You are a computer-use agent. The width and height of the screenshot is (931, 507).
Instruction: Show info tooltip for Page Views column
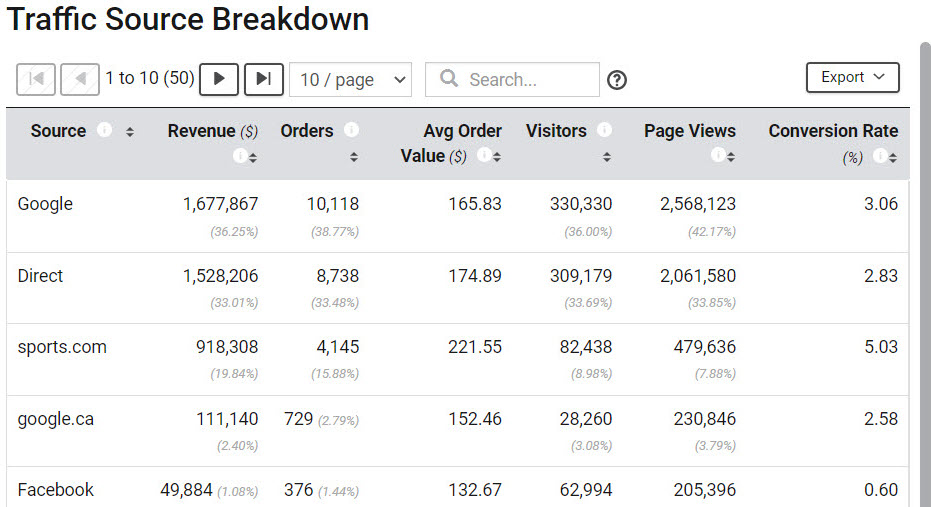(718, 156)
